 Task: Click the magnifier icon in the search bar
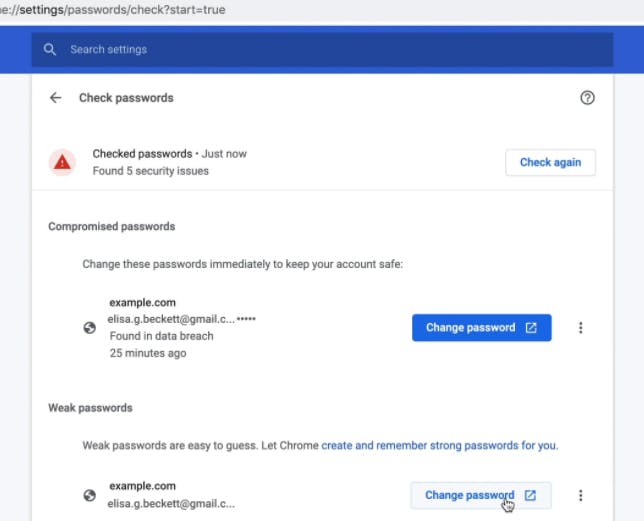click(50, 49)
